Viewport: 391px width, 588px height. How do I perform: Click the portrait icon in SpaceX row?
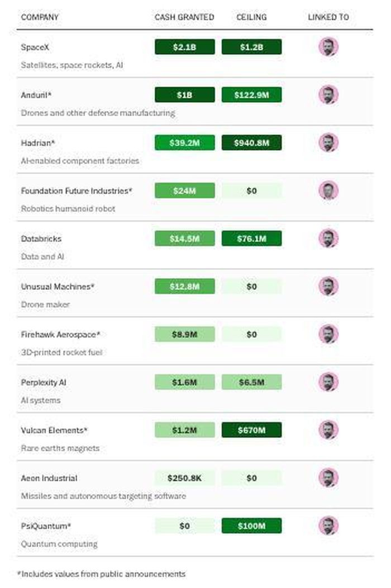tap(328, 47)
